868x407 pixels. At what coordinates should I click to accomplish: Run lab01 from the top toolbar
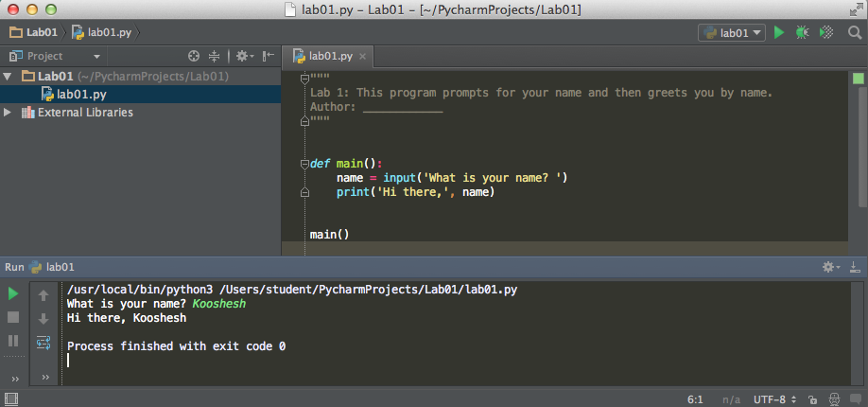[779, 32]
